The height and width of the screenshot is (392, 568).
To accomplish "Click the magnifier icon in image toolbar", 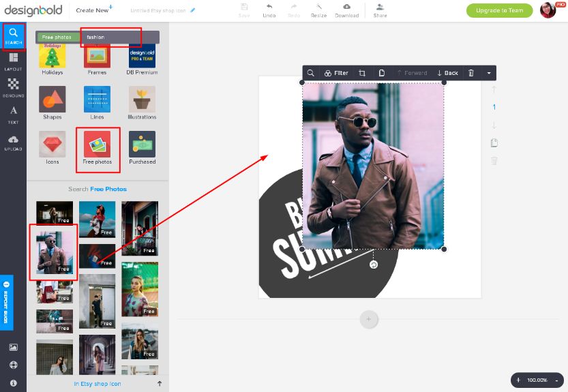I will 310,73.
